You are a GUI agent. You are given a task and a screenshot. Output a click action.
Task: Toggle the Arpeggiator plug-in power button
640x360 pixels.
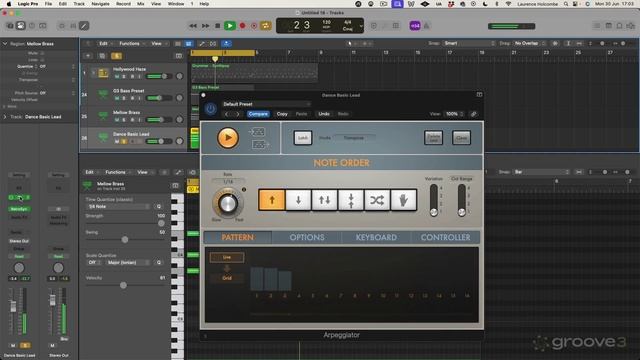(211, 109)
